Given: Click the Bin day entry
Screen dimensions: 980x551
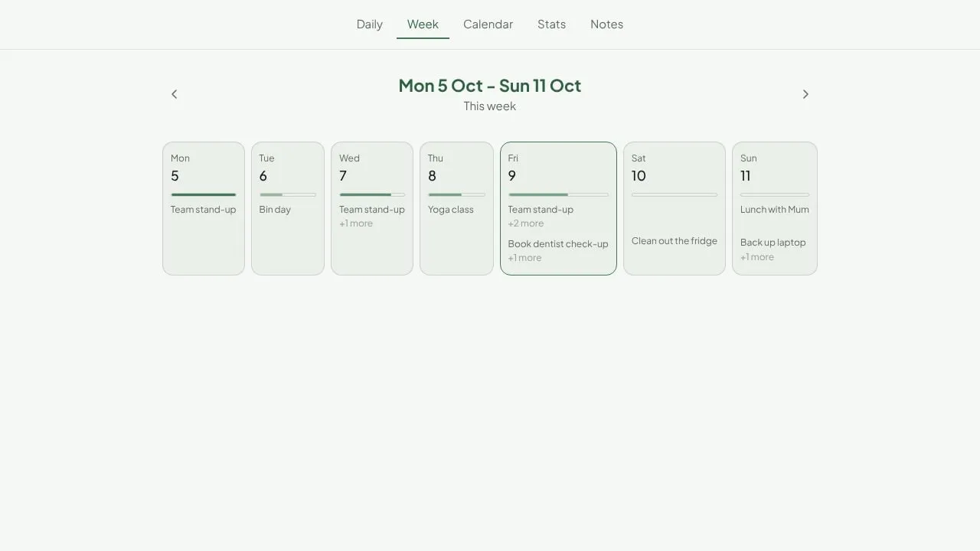Looking at the screenshot, I should (x=275, y=210).
